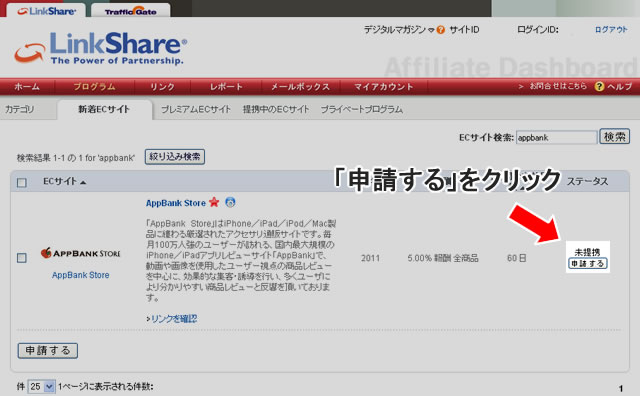
Task: Click the 検索 button
Action: [614, 137]
